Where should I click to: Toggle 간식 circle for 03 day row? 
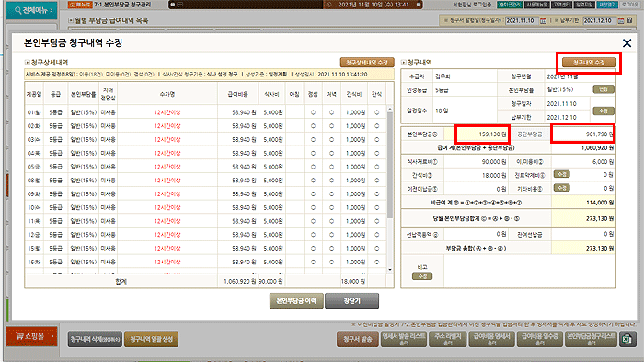click(376, 140)
